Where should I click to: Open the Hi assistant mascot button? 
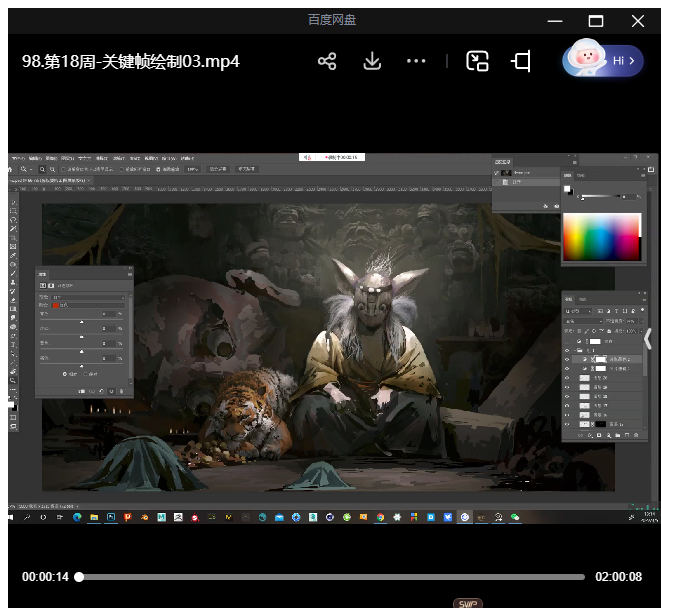click(603, 60)
